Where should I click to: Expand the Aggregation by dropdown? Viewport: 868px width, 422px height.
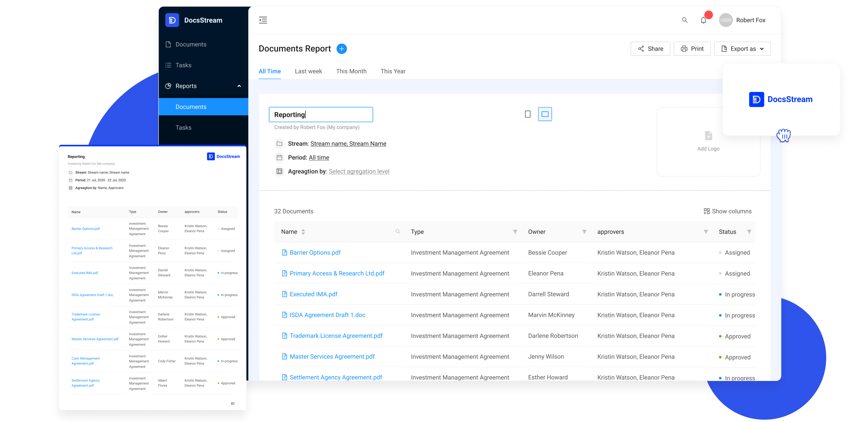(358, 171)
